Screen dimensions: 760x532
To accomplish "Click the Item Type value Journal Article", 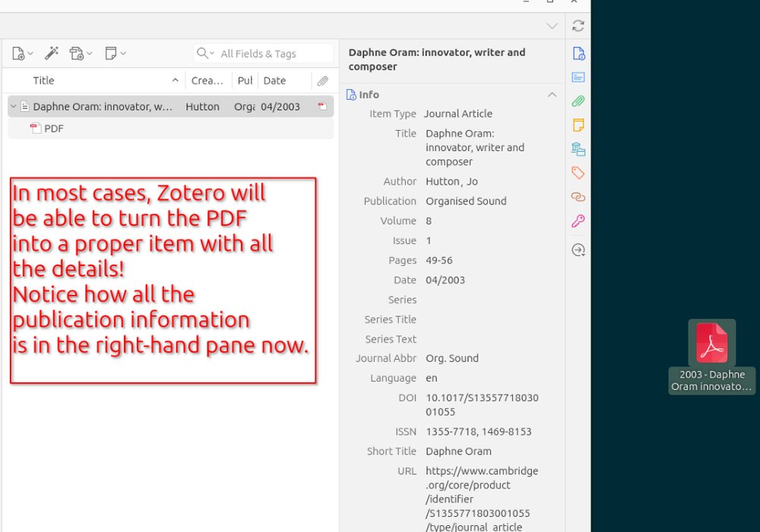I will [x=458, y=114].
